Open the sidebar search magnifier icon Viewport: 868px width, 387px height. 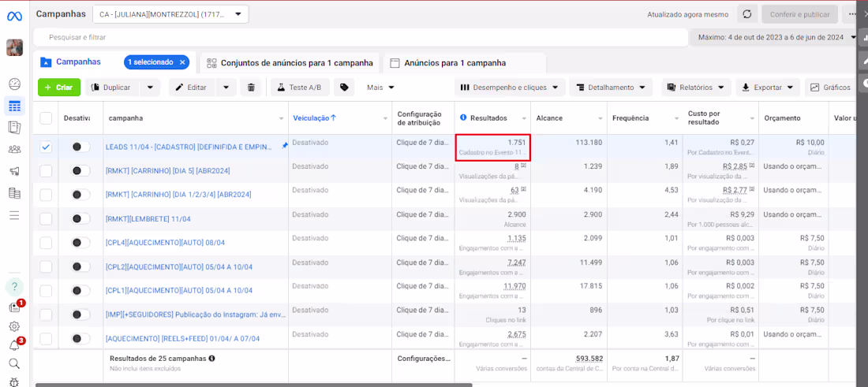click(14, 363)
